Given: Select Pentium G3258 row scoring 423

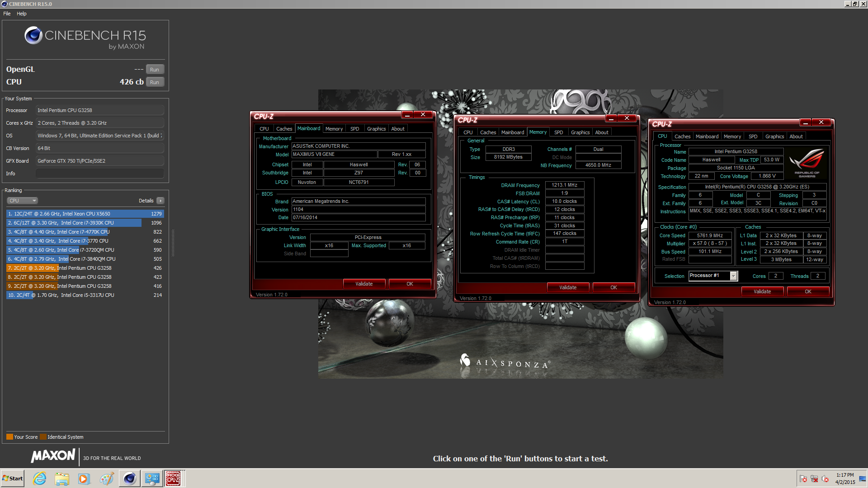Looking at the screenshot, I should pyautogui.click(x=85, y=277).
